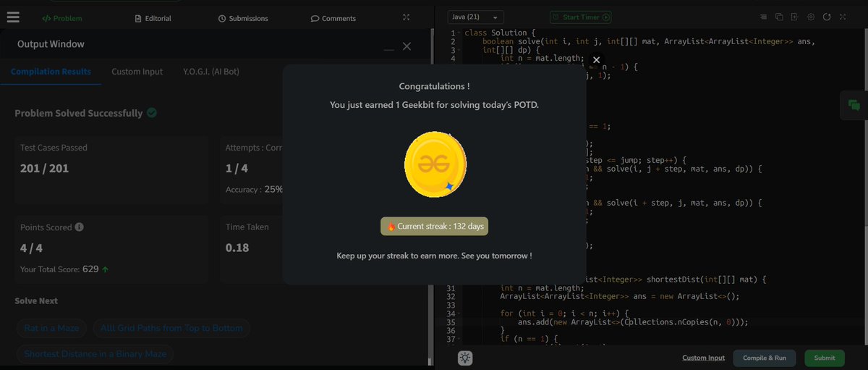Click the green Problem Solved checkmark icon

[x=152, y=113]
